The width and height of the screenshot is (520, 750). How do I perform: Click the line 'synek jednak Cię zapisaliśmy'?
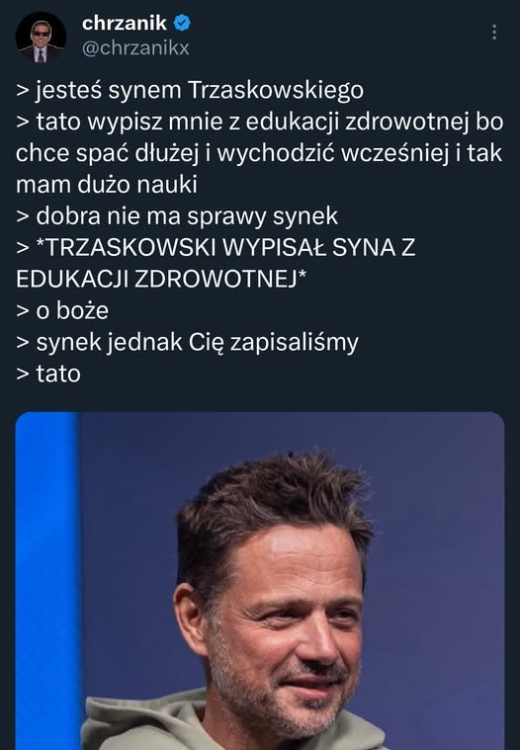pyautogui.click(x=187, y=343)
